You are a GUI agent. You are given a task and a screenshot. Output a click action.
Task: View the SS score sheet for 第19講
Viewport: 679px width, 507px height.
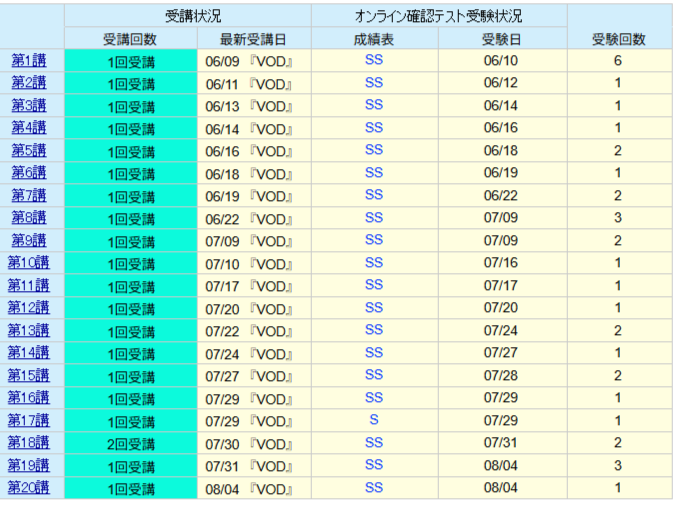(x=374, y=465)
